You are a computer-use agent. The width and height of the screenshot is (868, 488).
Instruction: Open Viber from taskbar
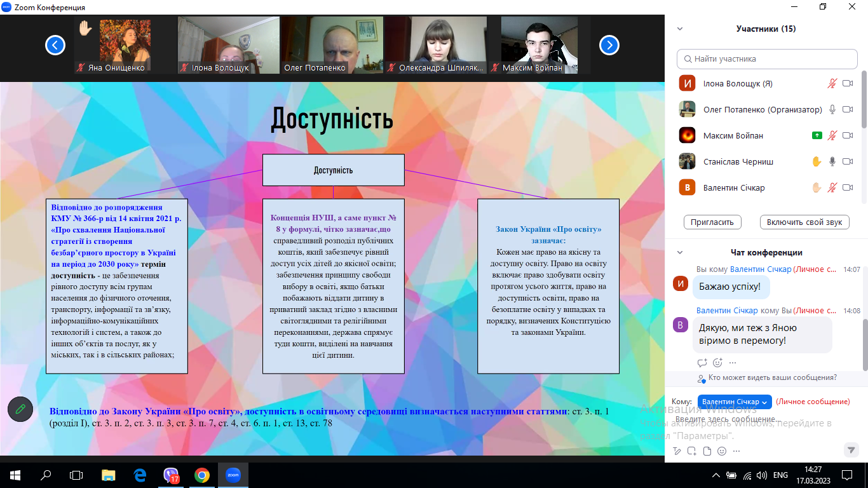[x=171, y=475]
